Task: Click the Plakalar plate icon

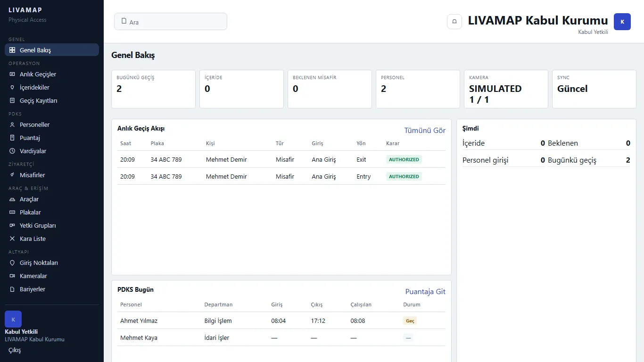Action: [12, 212]
